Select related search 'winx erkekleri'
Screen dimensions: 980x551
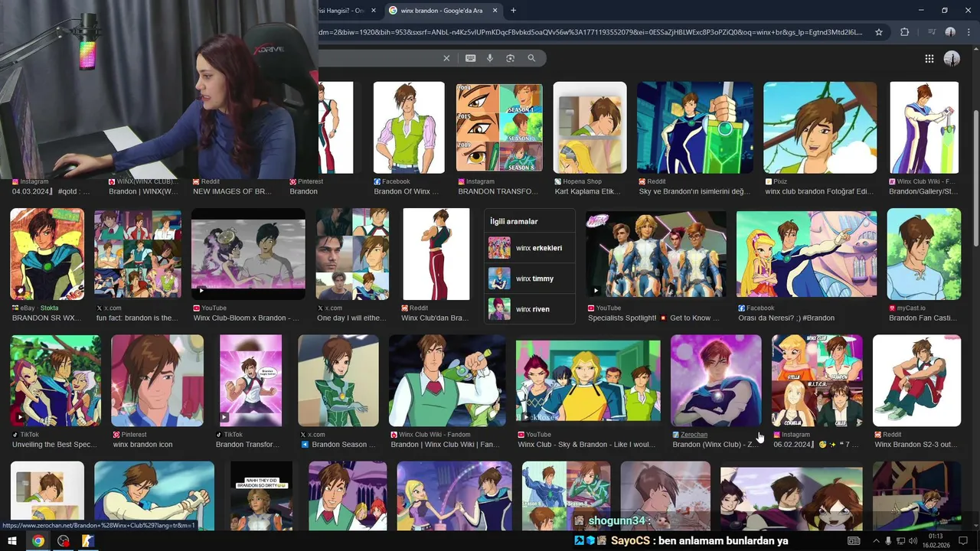[x=531, y=248]
